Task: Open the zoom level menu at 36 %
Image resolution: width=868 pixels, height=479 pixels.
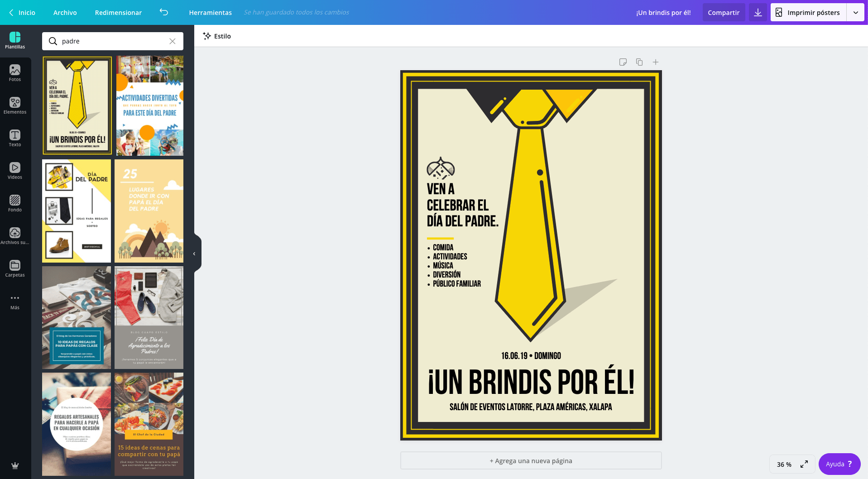Action: click(784, 465)
